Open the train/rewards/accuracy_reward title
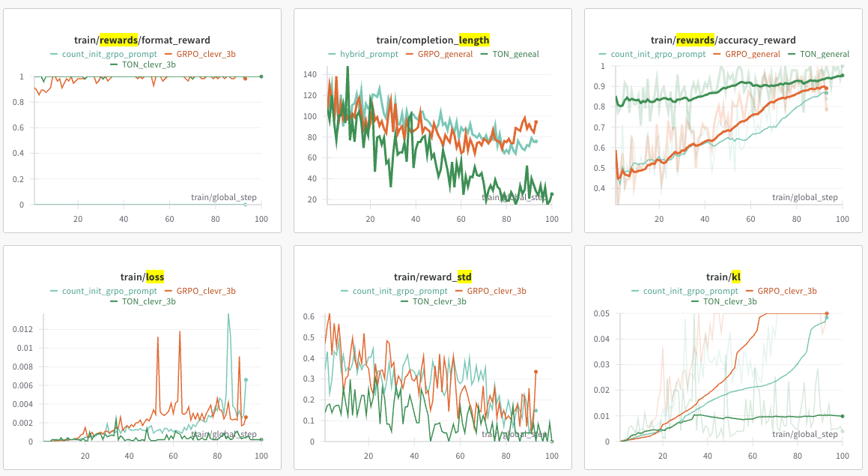Viewport: 868px width, 476px height. 723,40
